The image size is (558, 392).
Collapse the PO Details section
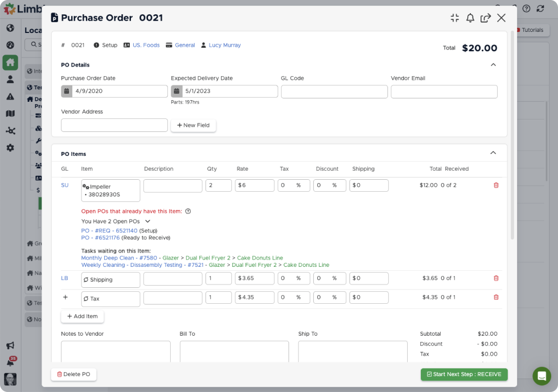(x=493, y=65)
